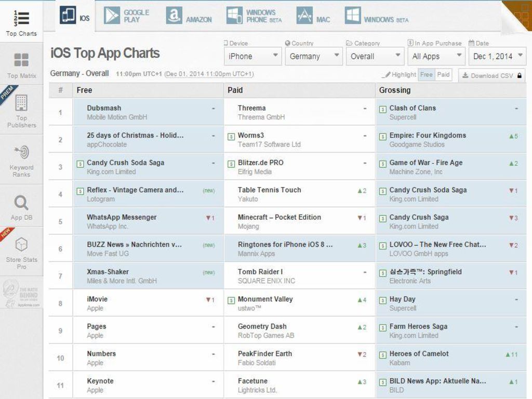Open the Xmas-Shaker app link
This screenshot has height=399, width=532.
pos(108,272)
